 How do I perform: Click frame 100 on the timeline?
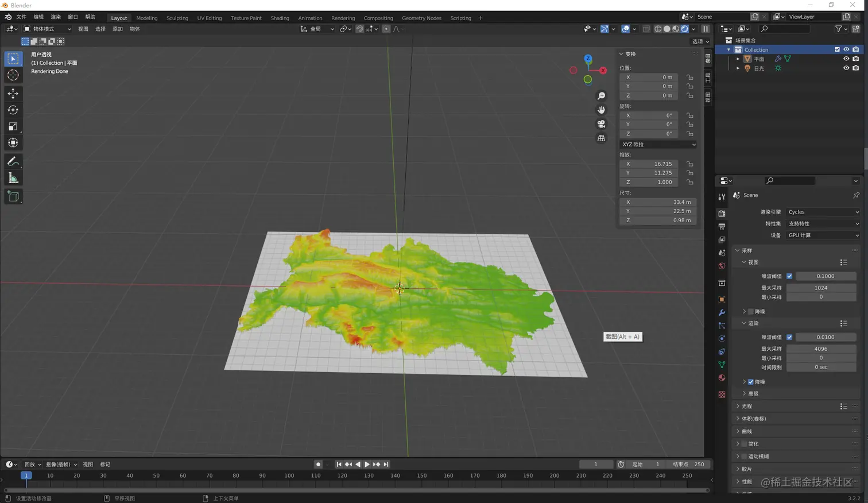click(289, 475)
